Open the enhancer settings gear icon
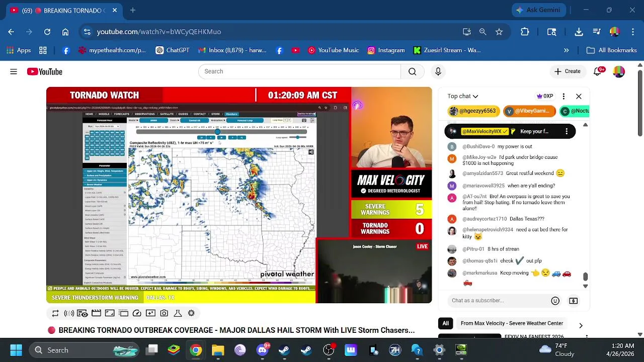The image size is (644, 362). [191, 313]
